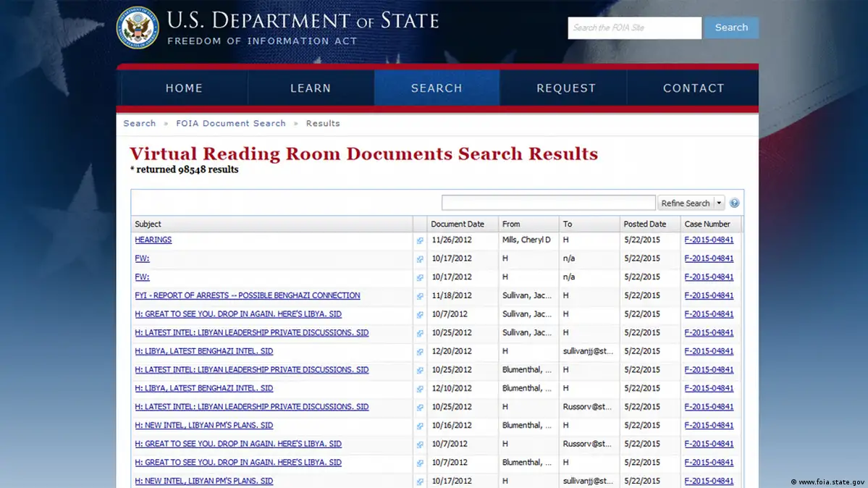
Task: Expand the Refine Search dropdown arrow
Action: (x=719, y=203)
